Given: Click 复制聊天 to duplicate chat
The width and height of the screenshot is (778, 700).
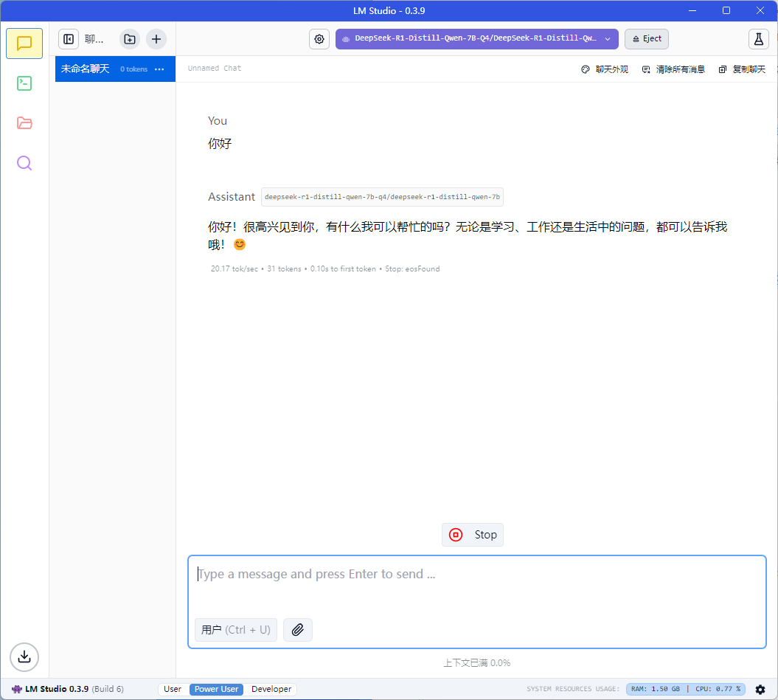Looking at the screenshot, I should click(742, 69).
